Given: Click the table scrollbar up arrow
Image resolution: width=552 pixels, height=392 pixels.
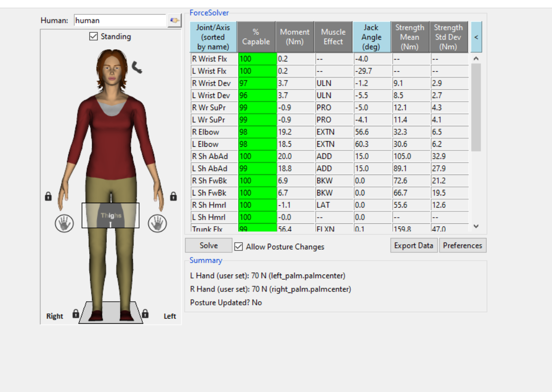Looking at the screenshot, I should 476,58.
